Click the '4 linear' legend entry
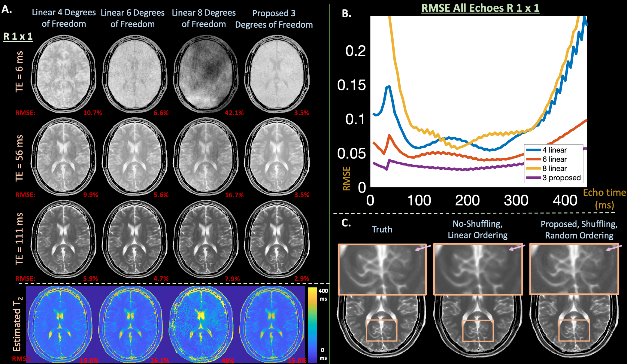627x364 pixels. (x=554, y=150)
